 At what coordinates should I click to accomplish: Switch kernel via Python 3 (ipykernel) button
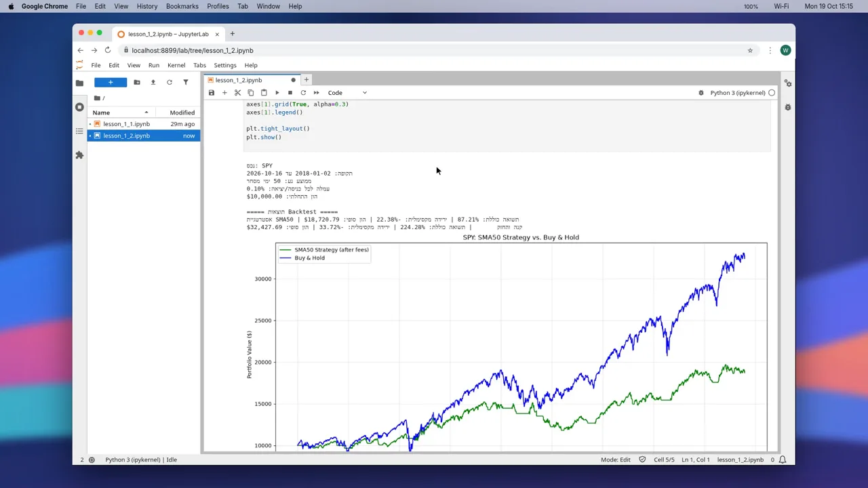click(x=738, y=93)
